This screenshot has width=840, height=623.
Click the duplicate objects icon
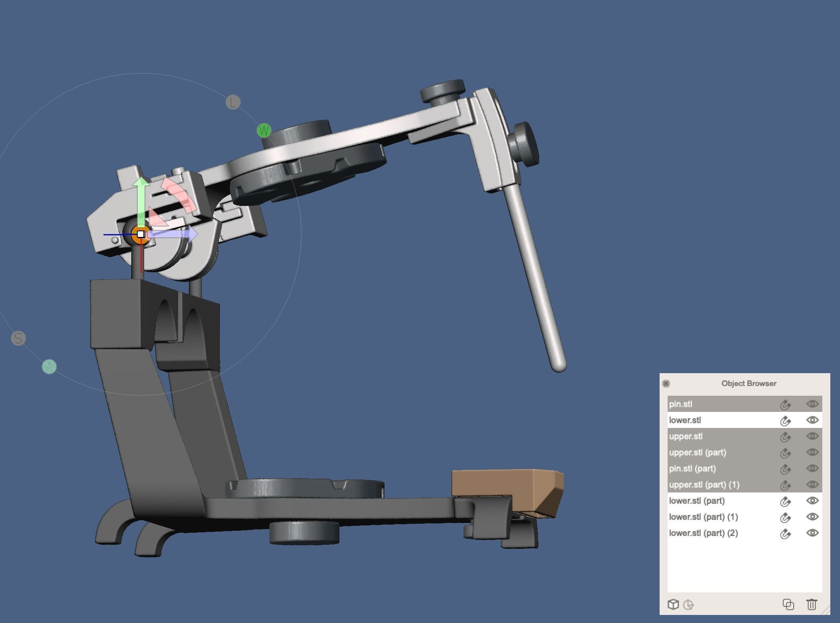788,604
